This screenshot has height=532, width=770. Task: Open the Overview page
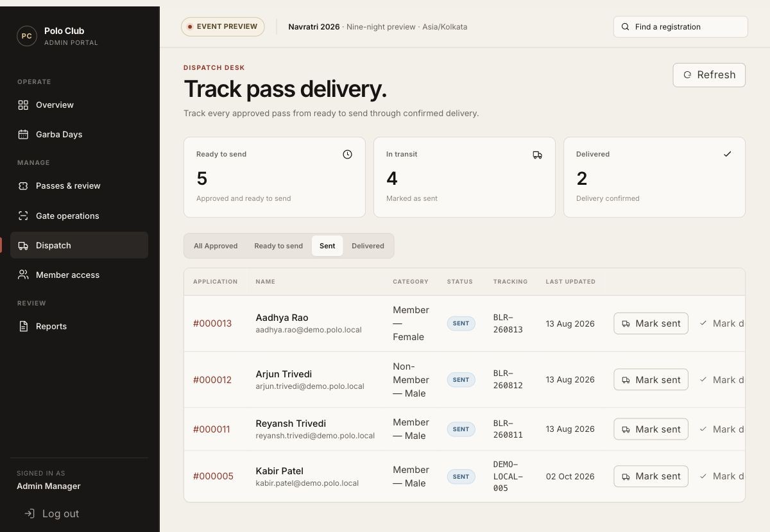point(79,105)
